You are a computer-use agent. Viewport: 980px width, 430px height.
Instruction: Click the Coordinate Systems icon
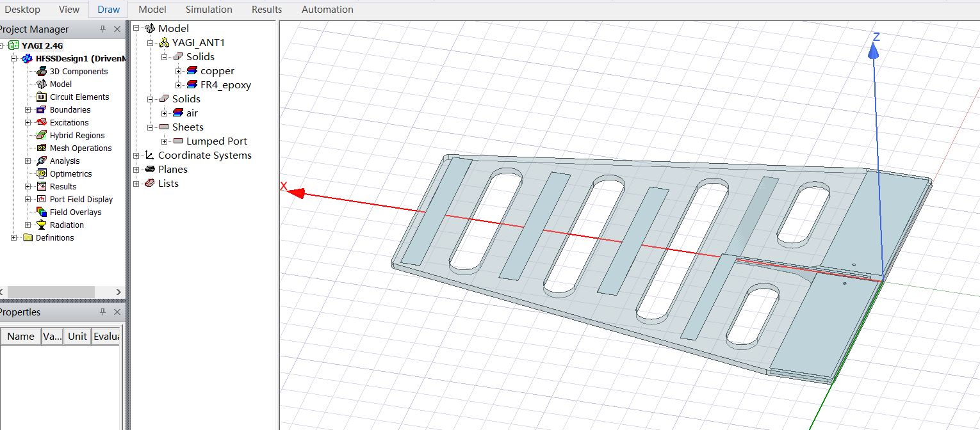tap(150, 155)
